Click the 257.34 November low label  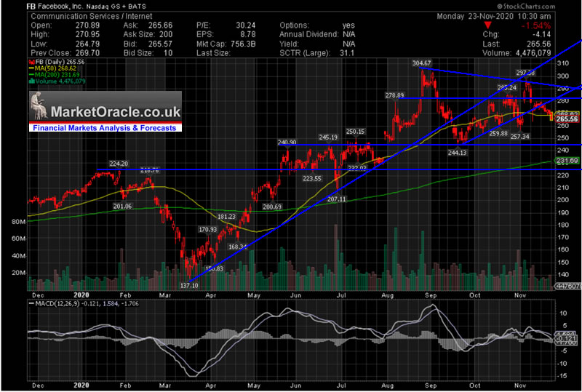click(520, 137)
